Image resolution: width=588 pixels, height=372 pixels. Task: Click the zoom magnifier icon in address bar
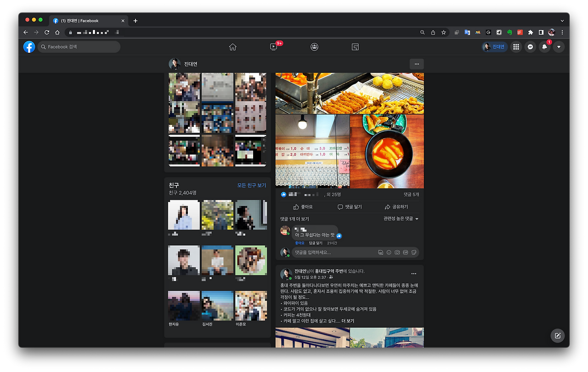tap(423, 33)
